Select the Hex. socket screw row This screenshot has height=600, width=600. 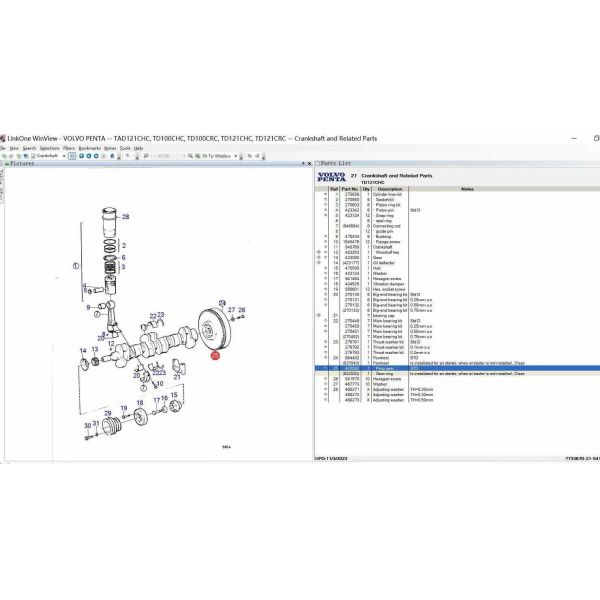point(457,290)
